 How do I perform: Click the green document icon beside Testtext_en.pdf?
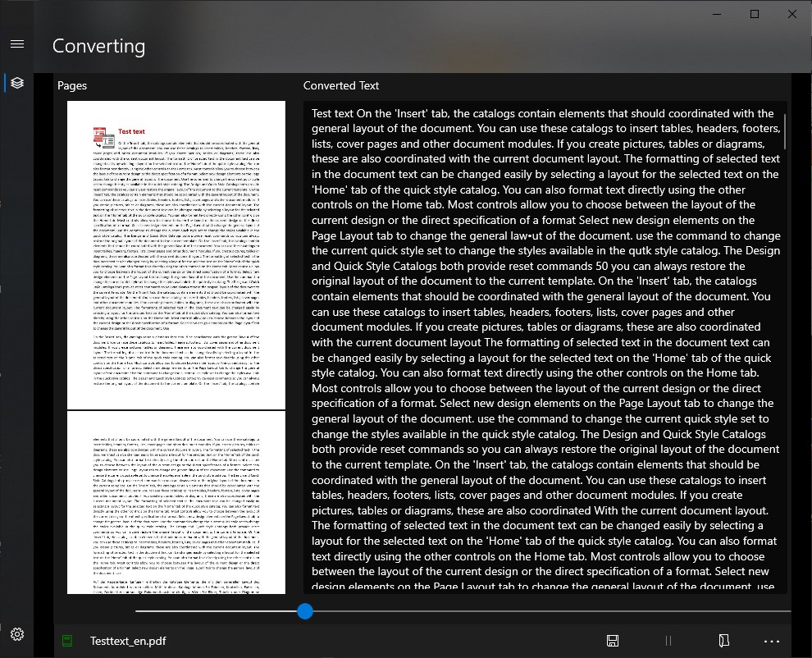67,641
